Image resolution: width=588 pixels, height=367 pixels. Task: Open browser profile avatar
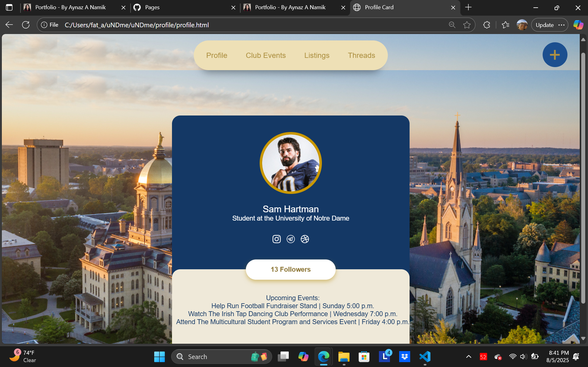point(522,25)
